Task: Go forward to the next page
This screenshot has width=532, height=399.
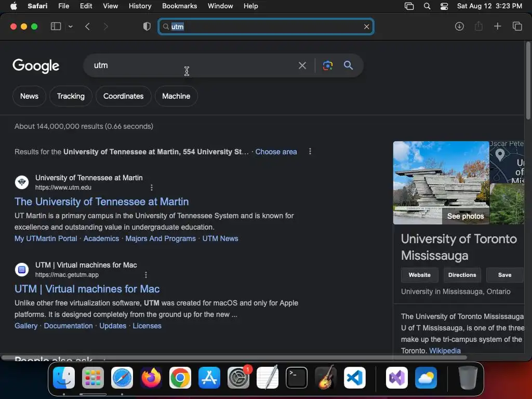Action: [105, 26]
